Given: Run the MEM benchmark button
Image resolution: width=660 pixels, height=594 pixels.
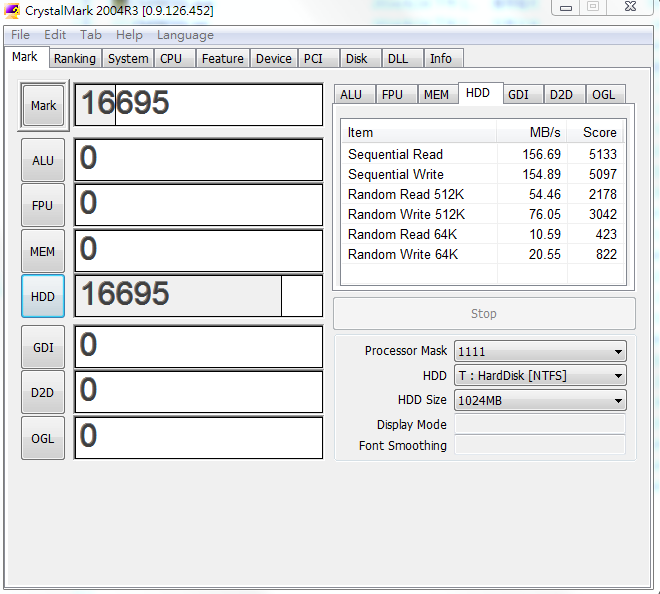Looking at the screenshot, I should pyautogui.click(x=43, y=251).
